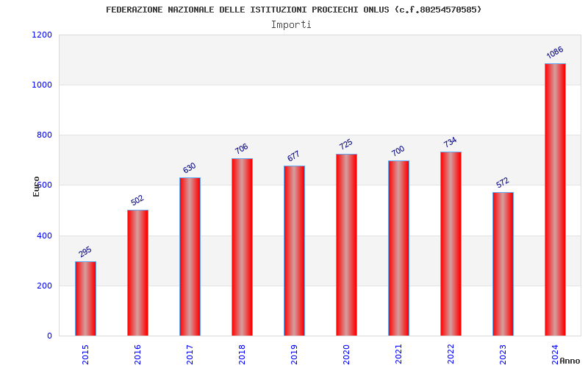Click the y-axis tick label 400
588x368 pixels.
tap(44, 236)
